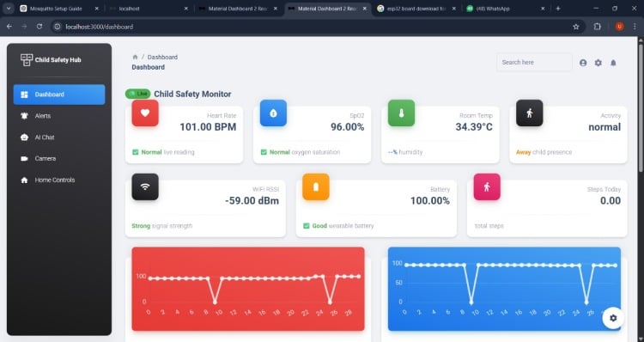Click the site information icon in address bar
This screenshot has width=644, height=342.
[x=58, y=27]
